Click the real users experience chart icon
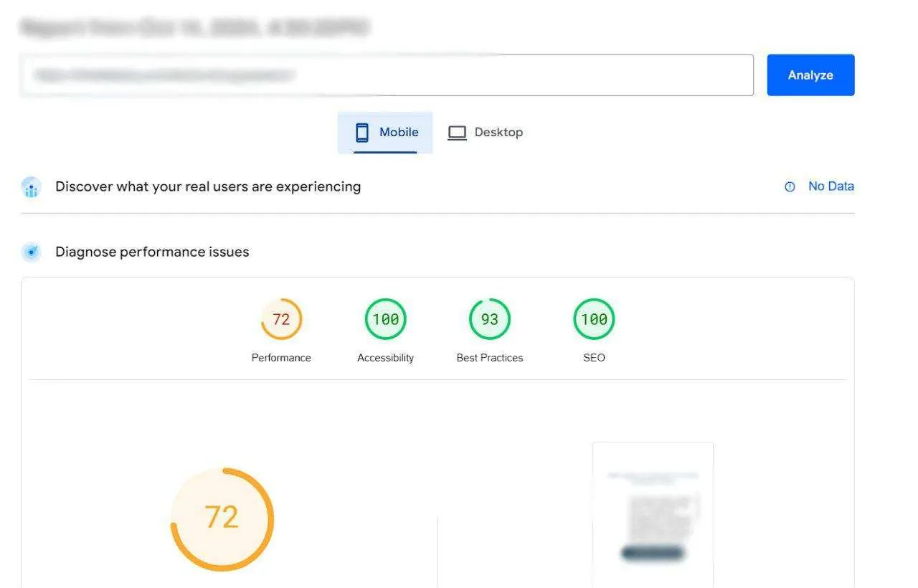918x588 pixels. click(x=30, y=186)
